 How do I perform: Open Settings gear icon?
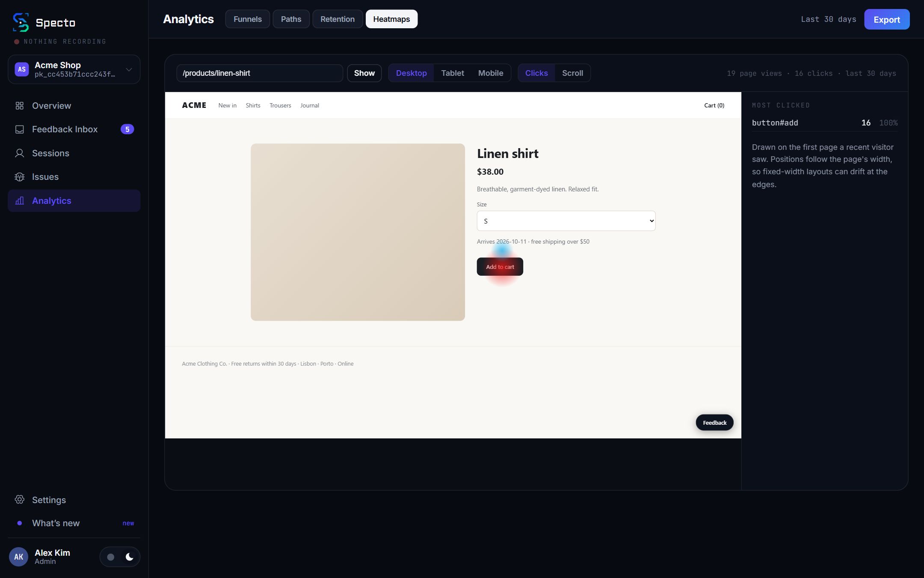[20, 500]
